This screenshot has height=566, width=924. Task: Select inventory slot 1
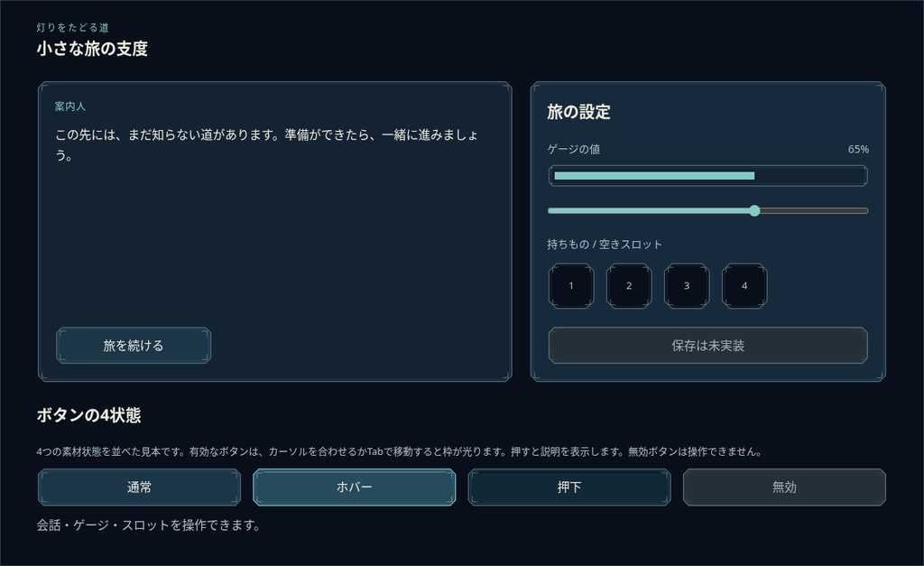[571, 286]
